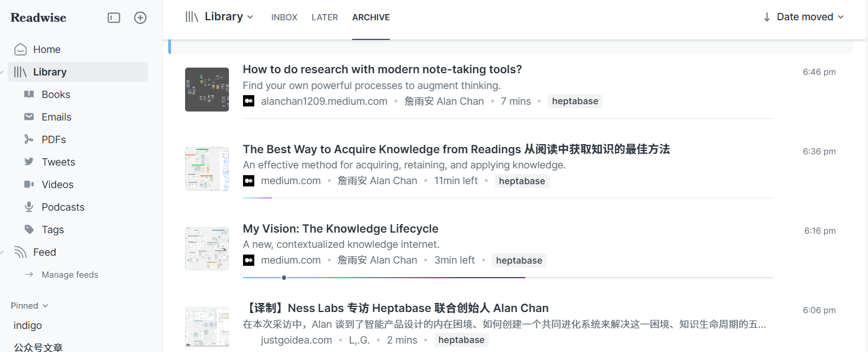Click the add new document plus icon
This screenshot has height=352, width=868.
140,18
